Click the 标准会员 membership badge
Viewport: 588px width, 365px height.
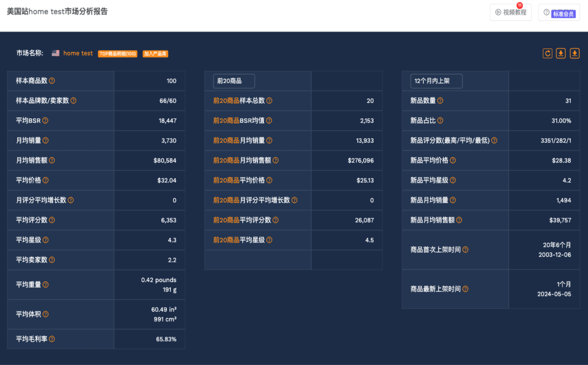[x=563, y=14]
